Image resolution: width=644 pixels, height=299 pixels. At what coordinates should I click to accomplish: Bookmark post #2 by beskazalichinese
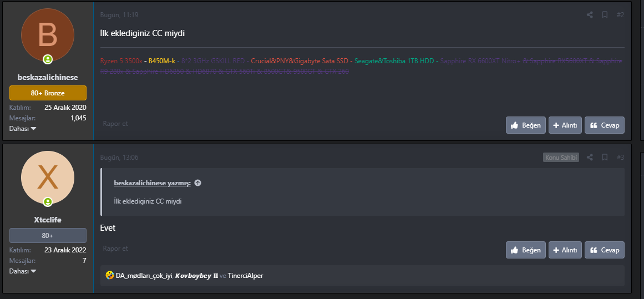605,15
